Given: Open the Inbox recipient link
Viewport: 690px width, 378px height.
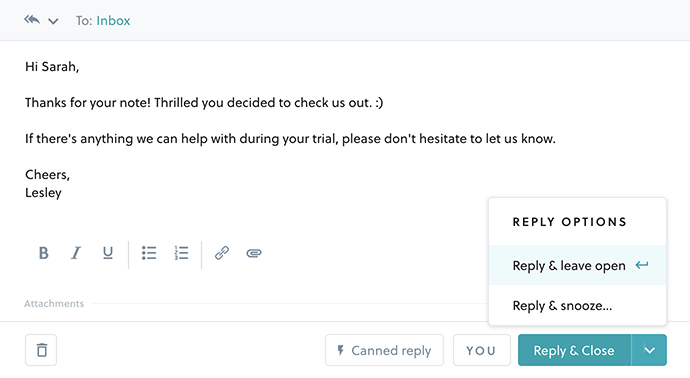Looking at the screenshot, I should click(x=113, y=21).
